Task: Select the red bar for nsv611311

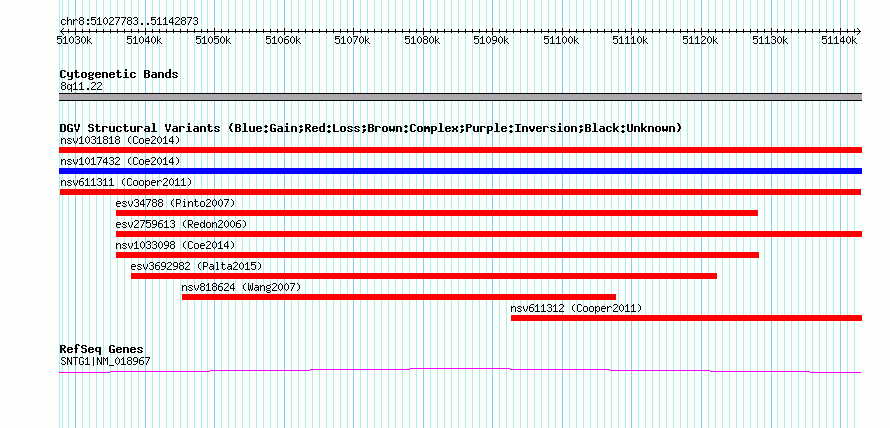Action: [460, 192]
